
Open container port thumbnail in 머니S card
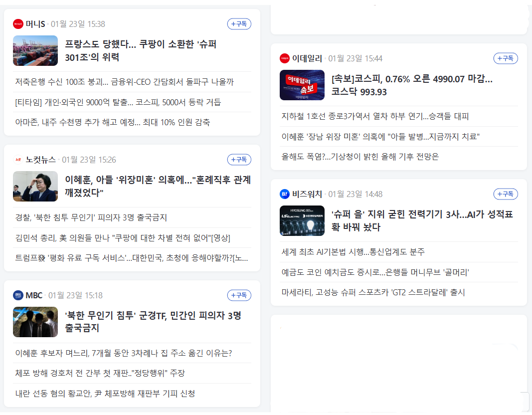(35, 50)
